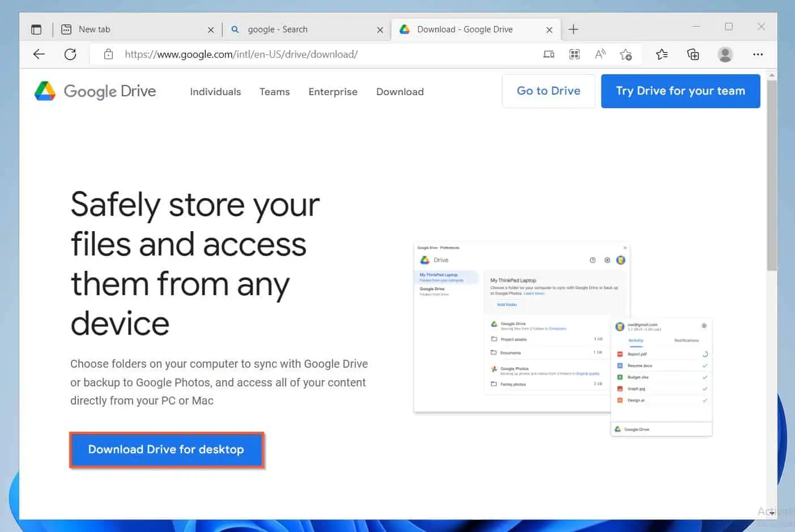
Task: Open a new tab with plus icon
Action: point(573,29)
